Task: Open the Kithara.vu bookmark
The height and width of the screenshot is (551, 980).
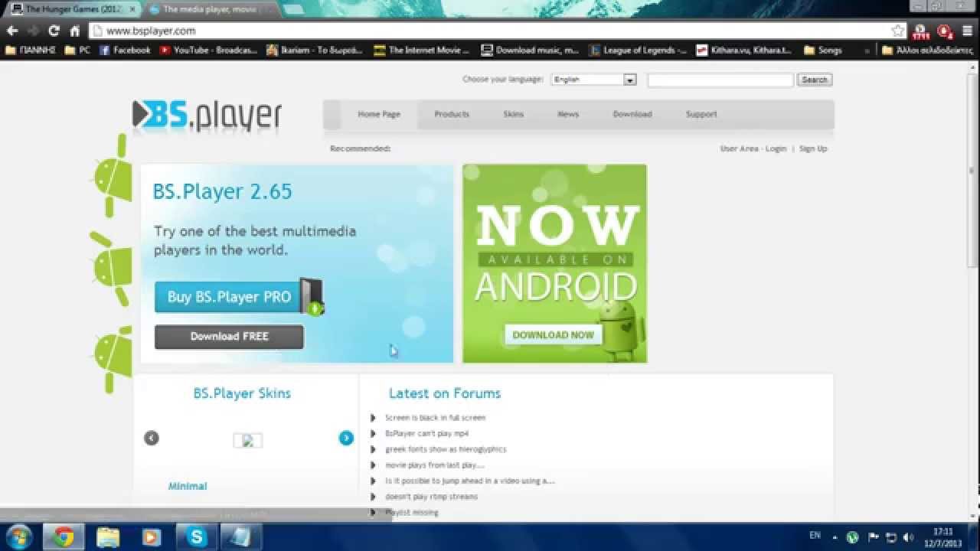Action: coord(744,50)
